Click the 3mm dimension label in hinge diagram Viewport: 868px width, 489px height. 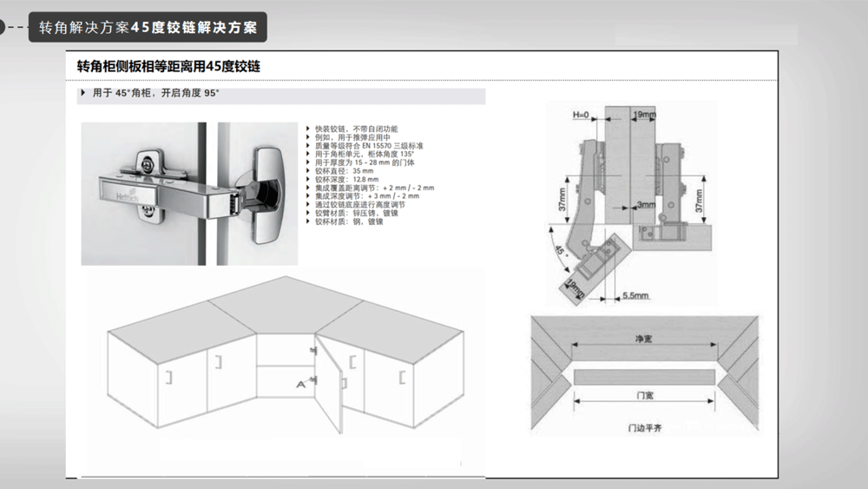point(645,205)
